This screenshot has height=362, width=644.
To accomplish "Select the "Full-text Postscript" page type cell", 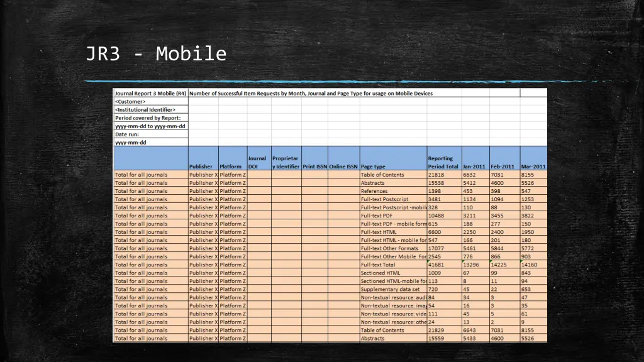I will (x=393, y=199).
